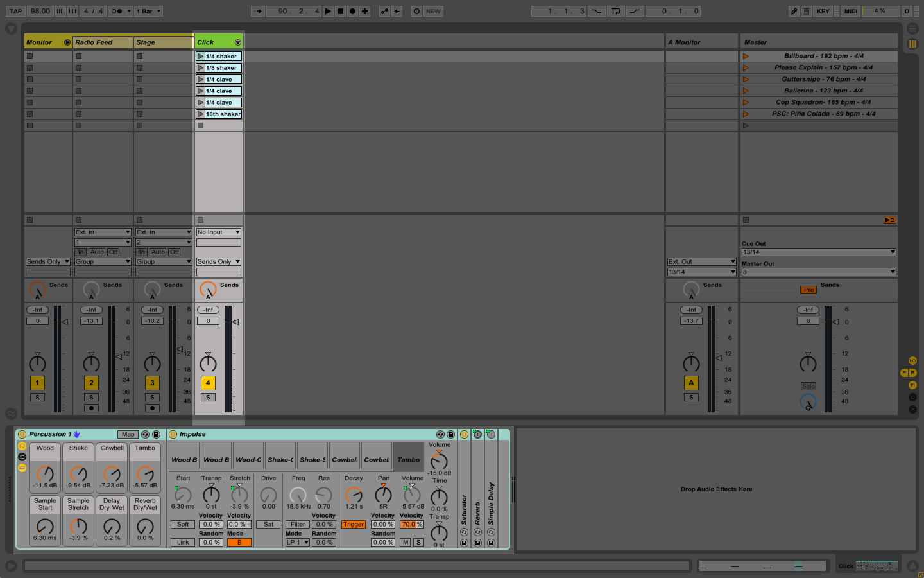Solo the Click track

(208, 398)
